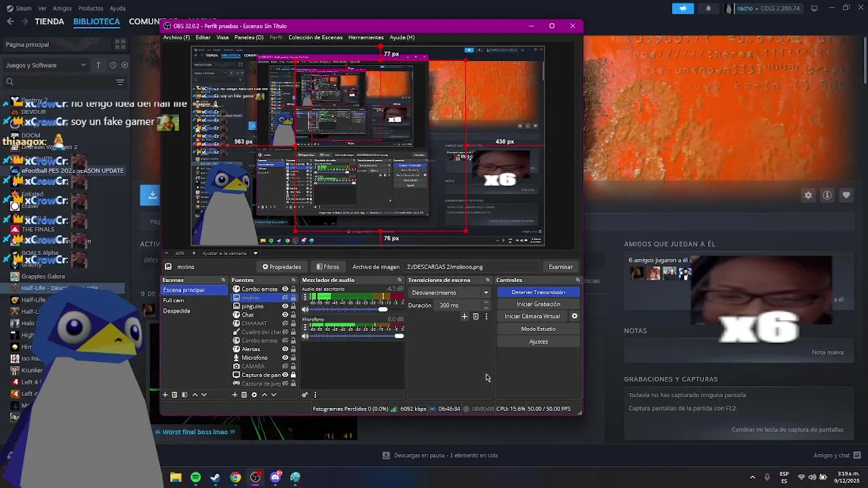The image size is (868, 488).
Task: Open OBS Editar menu
Action: pyautogui.click(x=203, y=37)
